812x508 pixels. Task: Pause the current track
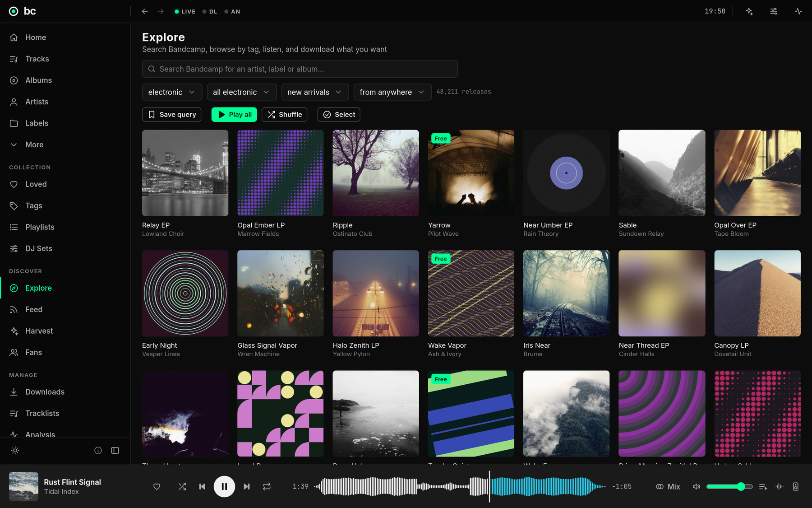coord(224,486)
